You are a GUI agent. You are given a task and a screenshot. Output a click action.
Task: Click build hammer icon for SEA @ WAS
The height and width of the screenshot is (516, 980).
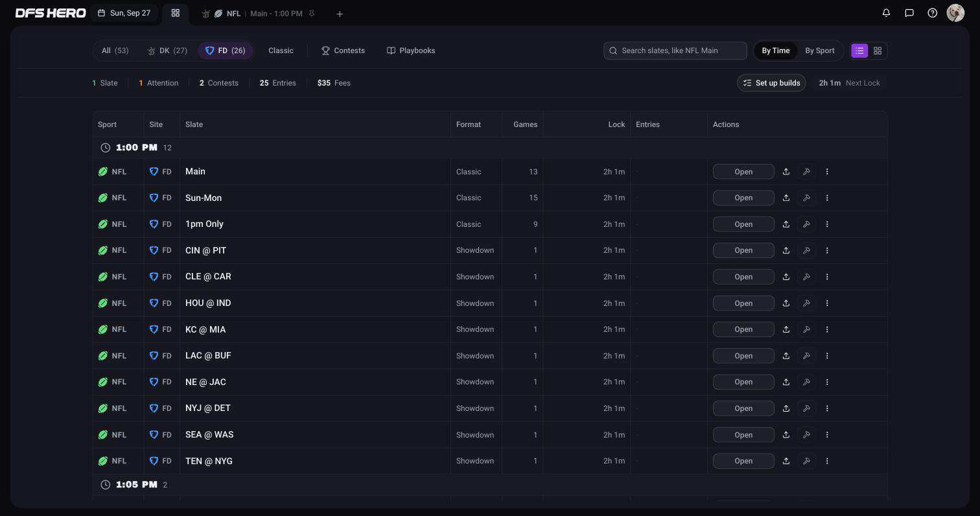tap(807, 435)
